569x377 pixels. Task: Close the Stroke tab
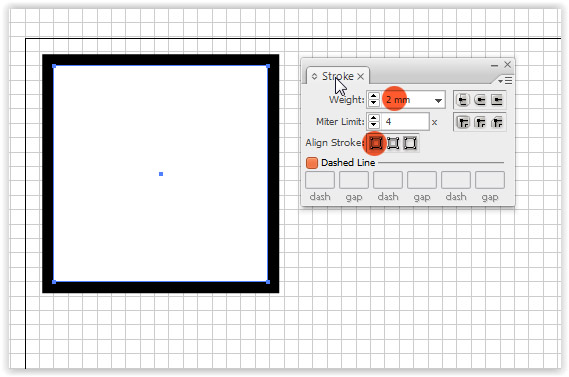(360, 77)
